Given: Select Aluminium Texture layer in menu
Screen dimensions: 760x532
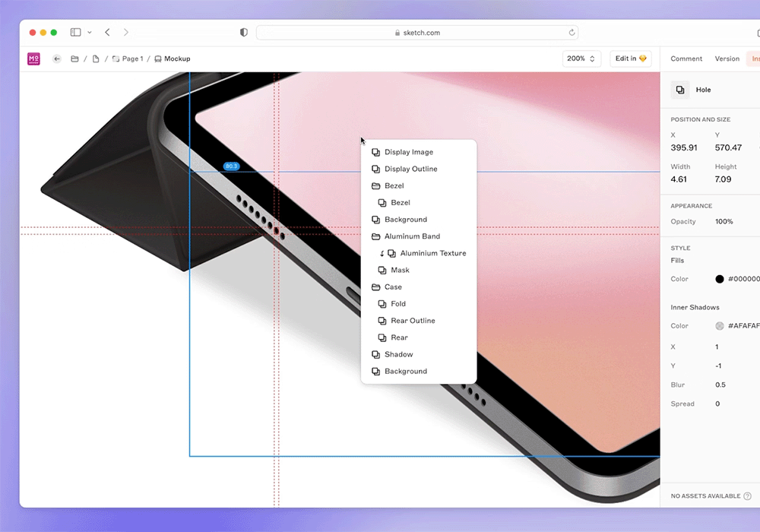Looking at the screenshot, I should click(419, 253).
